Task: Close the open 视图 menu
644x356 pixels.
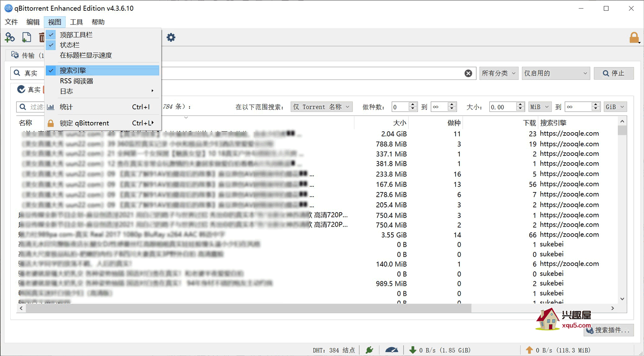Action: click(55, 22)
